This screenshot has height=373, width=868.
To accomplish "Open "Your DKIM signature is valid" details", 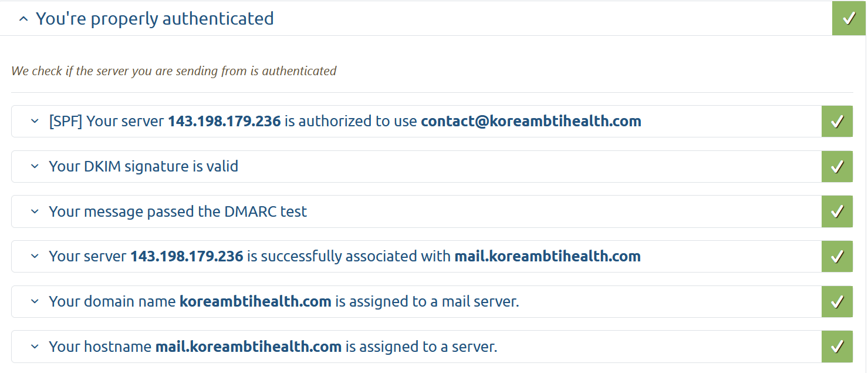I will coord(144,166).
